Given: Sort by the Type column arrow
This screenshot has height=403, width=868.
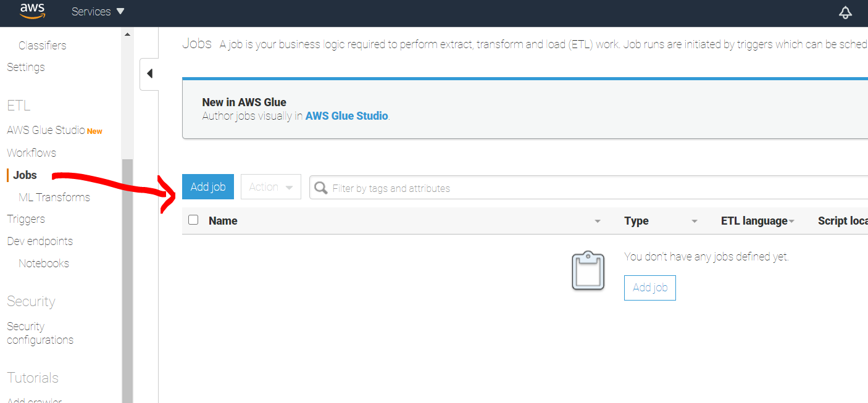Looking at the screenshot, I should (x=695, y=221).
